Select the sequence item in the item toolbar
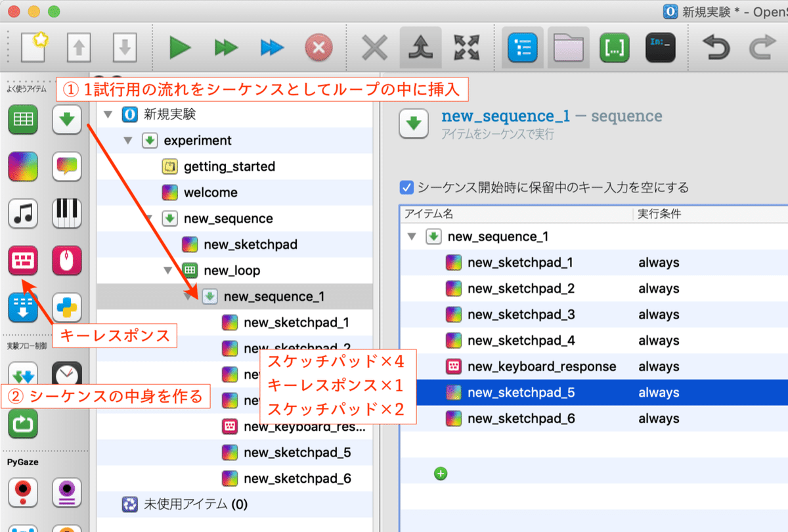Screen dimensions: 788x532 pyautogui.click(x=66, y=120)
